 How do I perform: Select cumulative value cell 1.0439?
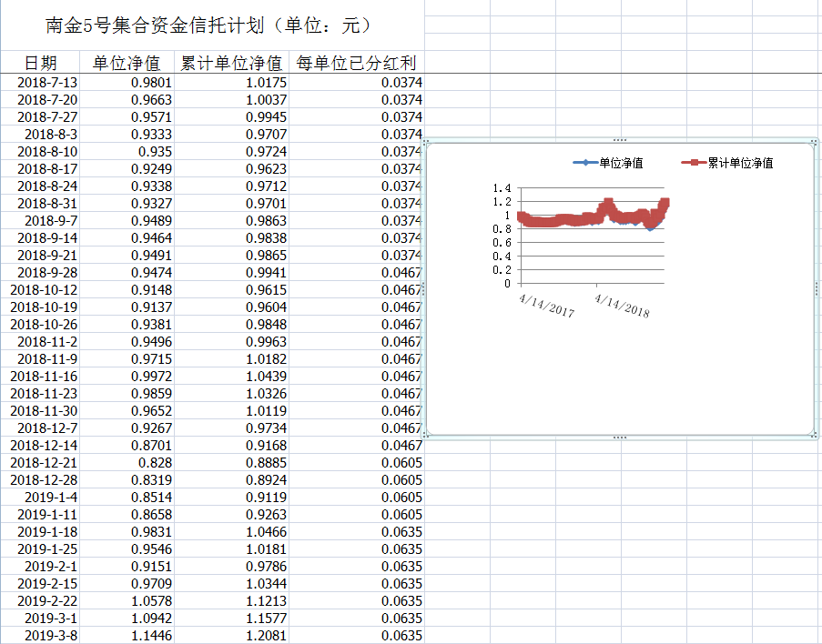coord(232,377)
